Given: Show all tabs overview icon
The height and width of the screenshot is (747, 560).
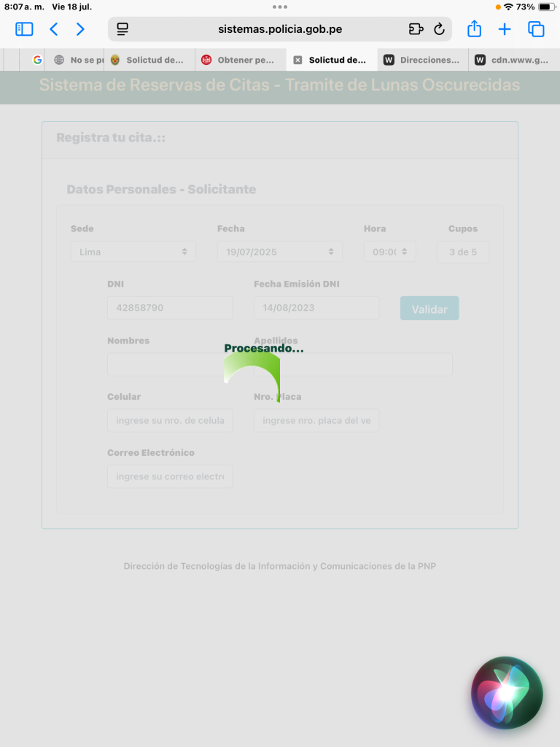Looking at the screenshot, I should tap(536, 29).
